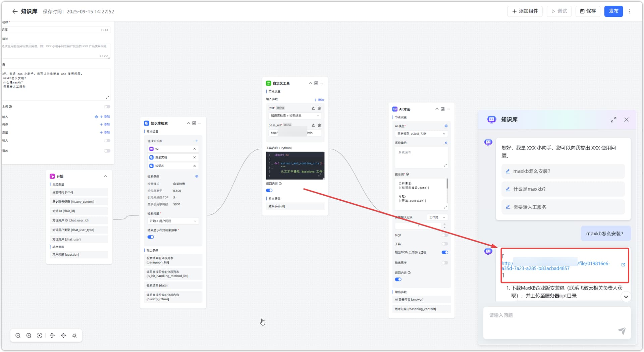Add a knowledge base with plus icon

[197, 141]
